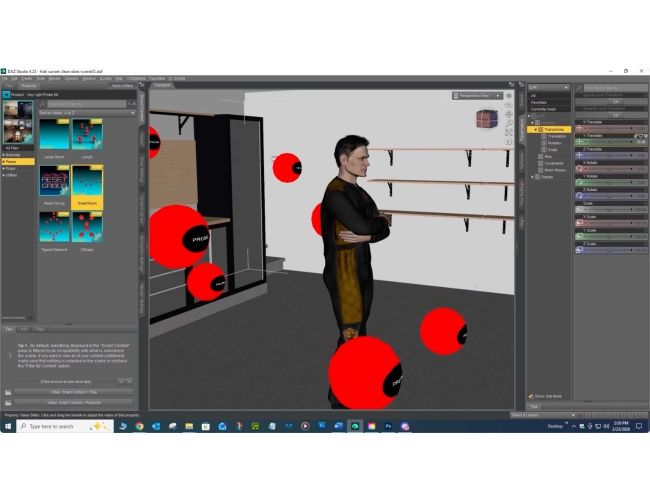Select the Constraints tree item
Viewport: 650px width, 500px height.
(x=551, y=163)
